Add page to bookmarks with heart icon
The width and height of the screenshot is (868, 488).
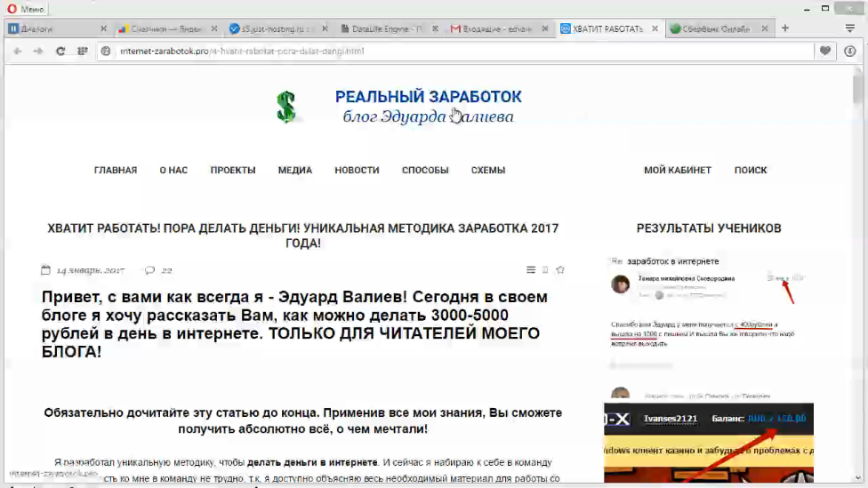coord(824,51)
